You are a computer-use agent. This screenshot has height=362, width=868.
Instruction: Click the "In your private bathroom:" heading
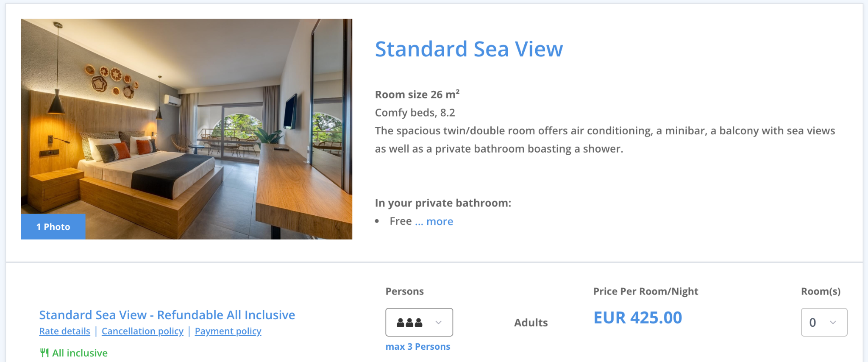coord(443,203)
